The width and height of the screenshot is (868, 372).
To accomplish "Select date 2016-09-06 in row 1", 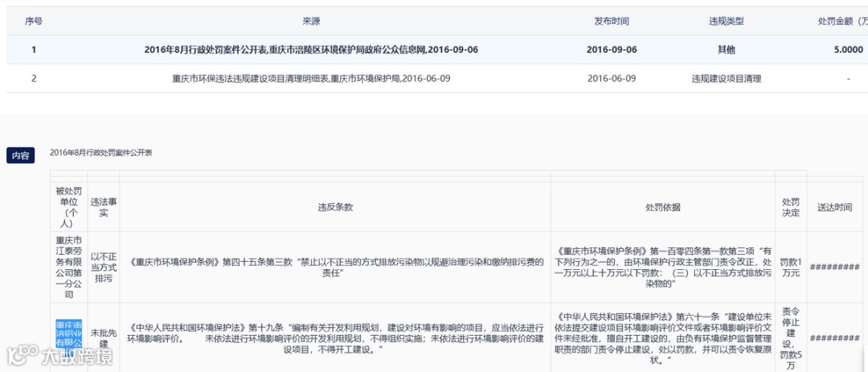I will click(612, 50).
